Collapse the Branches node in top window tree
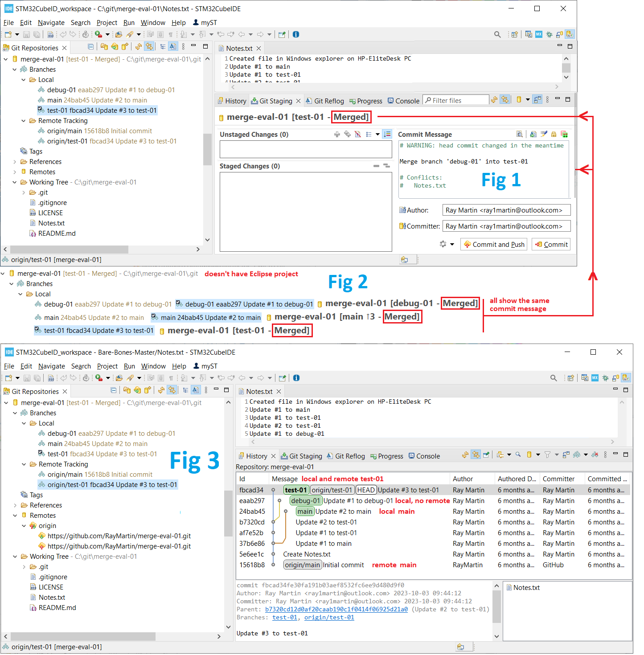The width and height of the screenshot is (644, 655). [15, 70]
